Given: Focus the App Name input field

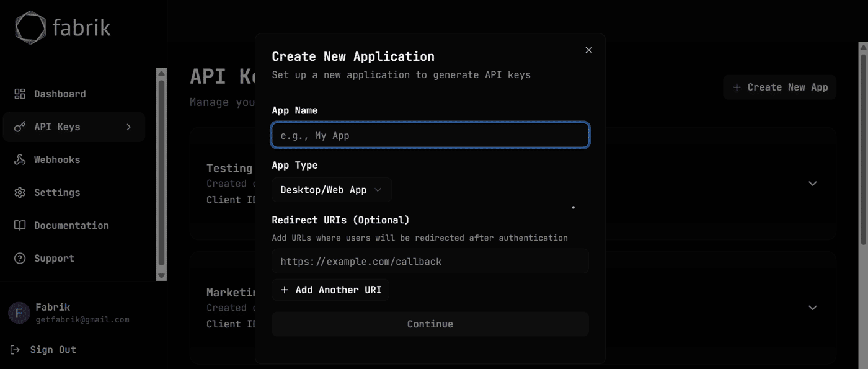Looking at the screenshot, I should click(x=430, y=135).
